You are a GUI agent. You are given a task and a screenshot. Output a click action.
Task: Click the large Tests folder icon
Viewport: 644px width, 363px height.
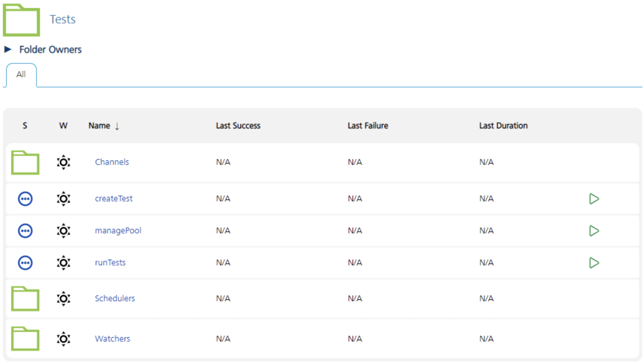pyautogui.click(x=21, y=20)
